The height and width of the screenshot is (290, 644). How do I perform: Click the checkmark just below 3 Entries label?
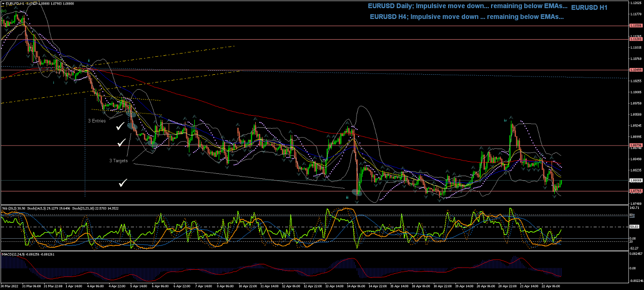120,127
